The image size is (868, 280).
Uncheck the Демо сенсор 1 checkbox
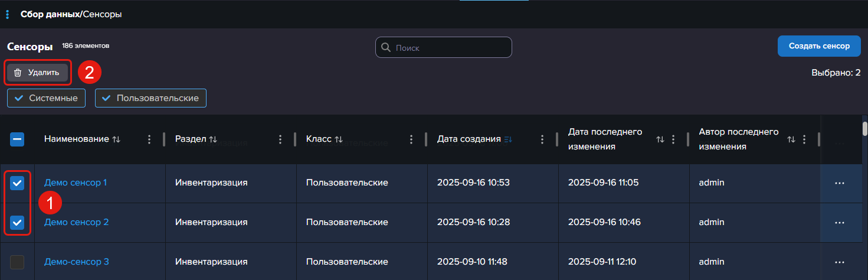[x=17, y=183]
